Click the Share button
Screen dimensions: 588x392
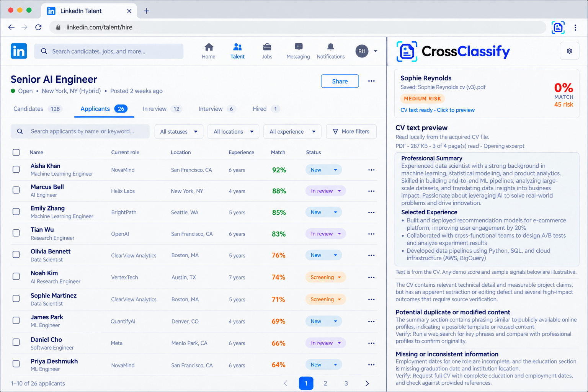pyautogui.click(x=340, y=81)
